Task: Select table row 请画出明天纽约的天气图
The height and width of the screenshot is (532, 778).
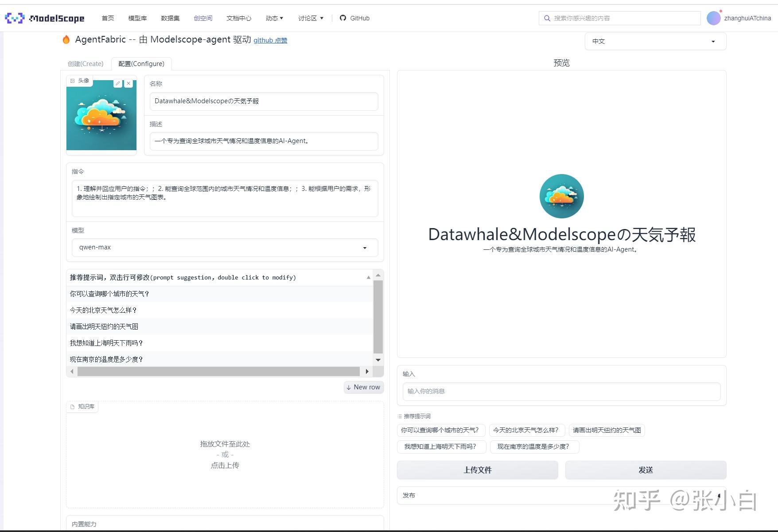Action: coord(219,326)
